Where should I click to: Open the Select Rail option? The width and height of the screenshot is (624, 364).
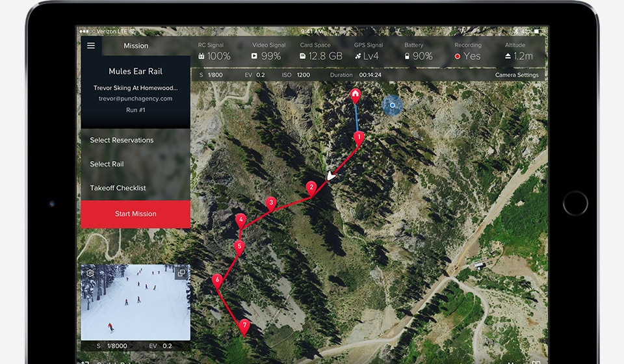pyautogui.click(x=107, y=164)
